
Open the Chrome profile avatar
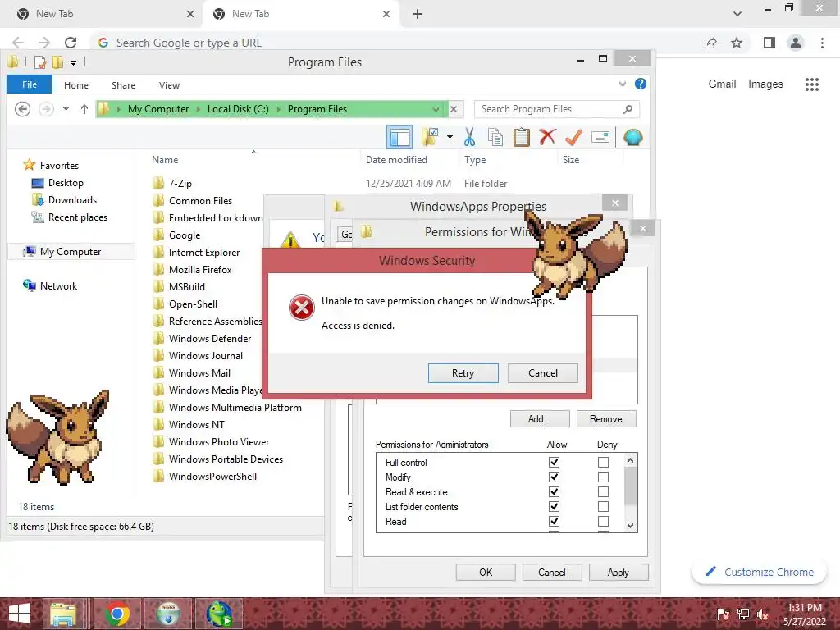coord(796,43)
